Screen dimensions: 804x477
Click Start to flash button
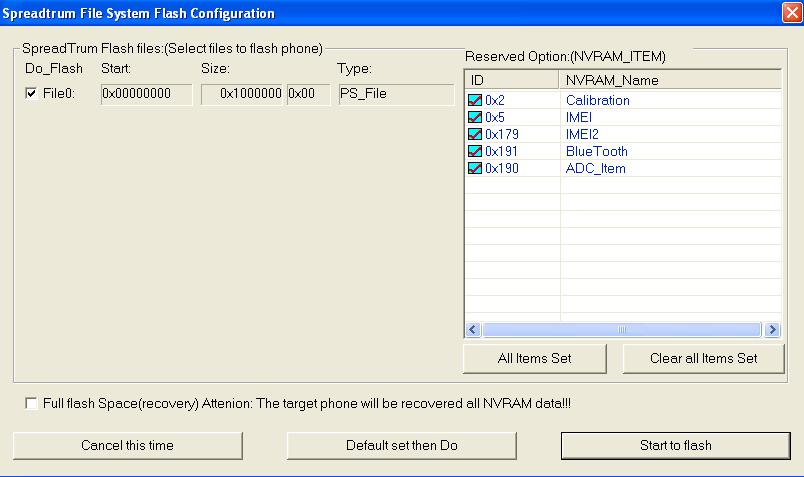click(x=675, y=445)
